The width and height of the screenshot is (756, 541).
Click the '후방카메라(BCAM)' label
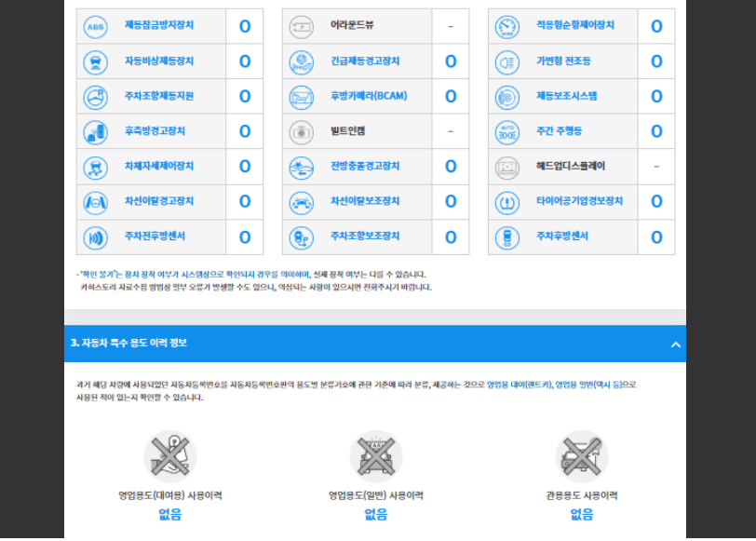pyautogui.click(x=369, y=96)
